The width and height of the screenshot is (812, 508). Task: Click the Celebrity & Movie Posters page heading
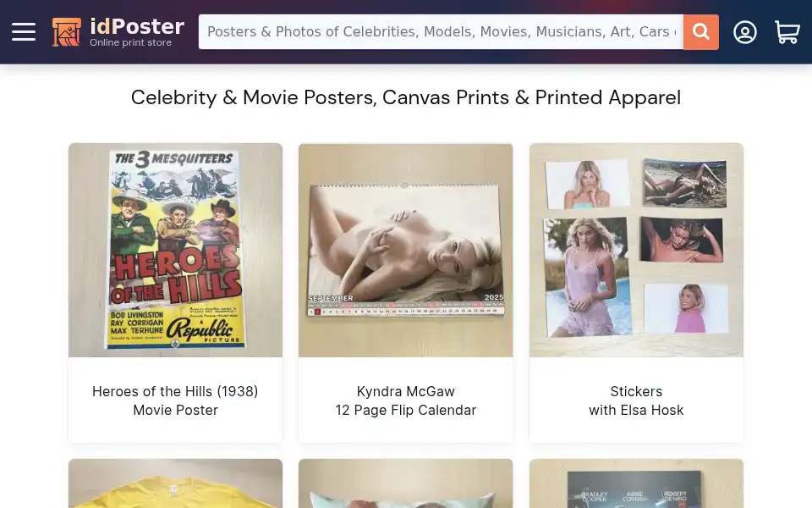tap(405, 97)
